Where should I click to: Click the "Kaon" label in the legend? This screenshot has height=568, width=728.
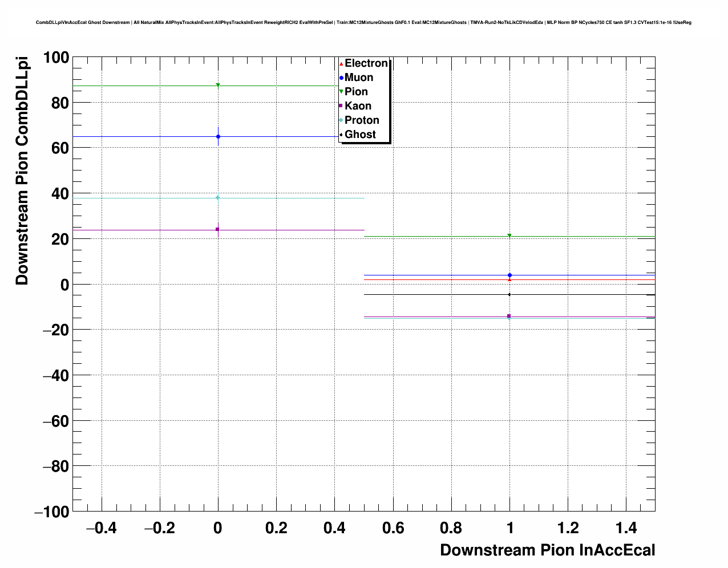358,106
